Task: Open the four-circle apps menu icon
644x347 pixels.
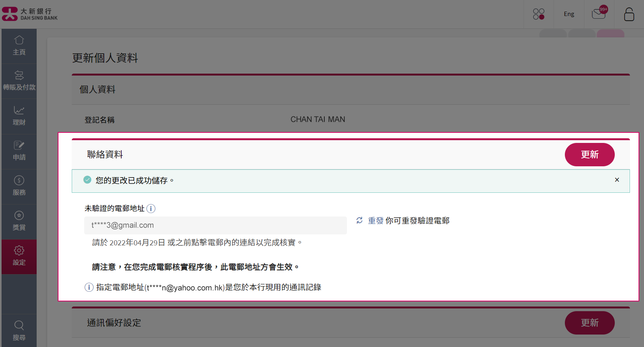Action: pyautogui.click(x=539, y=14)
